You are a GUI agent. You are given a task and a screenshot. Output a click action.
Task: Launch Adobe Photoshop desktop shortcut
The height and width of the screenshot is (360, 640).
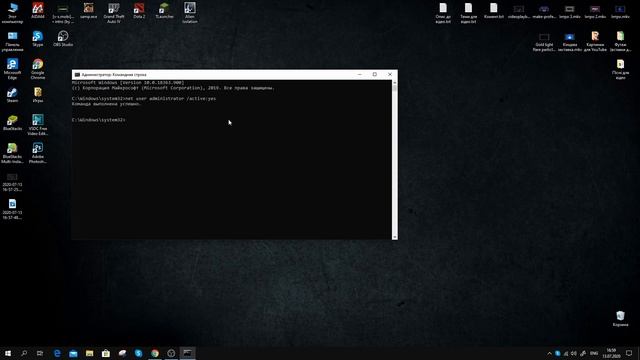tap(38, 153)
